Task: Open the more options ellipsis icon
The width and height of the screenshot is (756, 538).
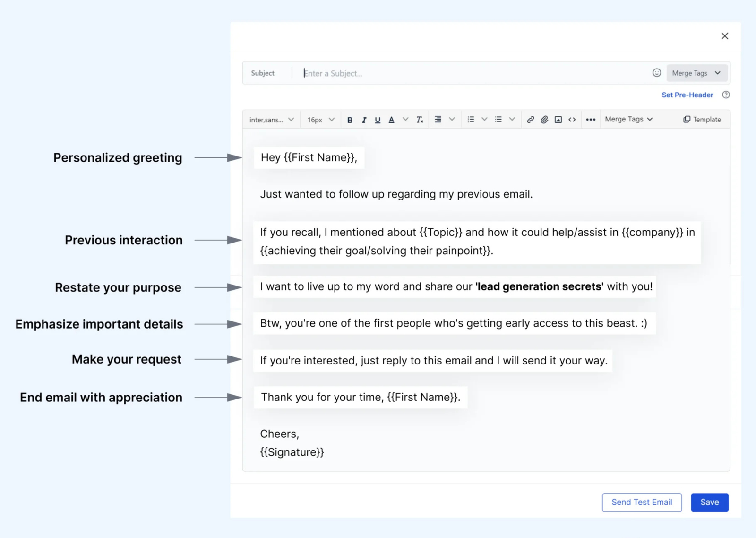Action: click(x=591, y=120)
